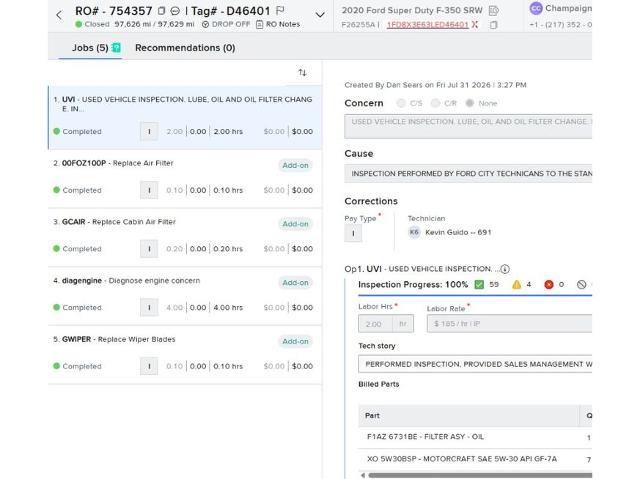The height and width of the screenshot is (479, 640).
Task: Click the teal badge icon next to Jobs (5)
Action: [x=116, y=48]
